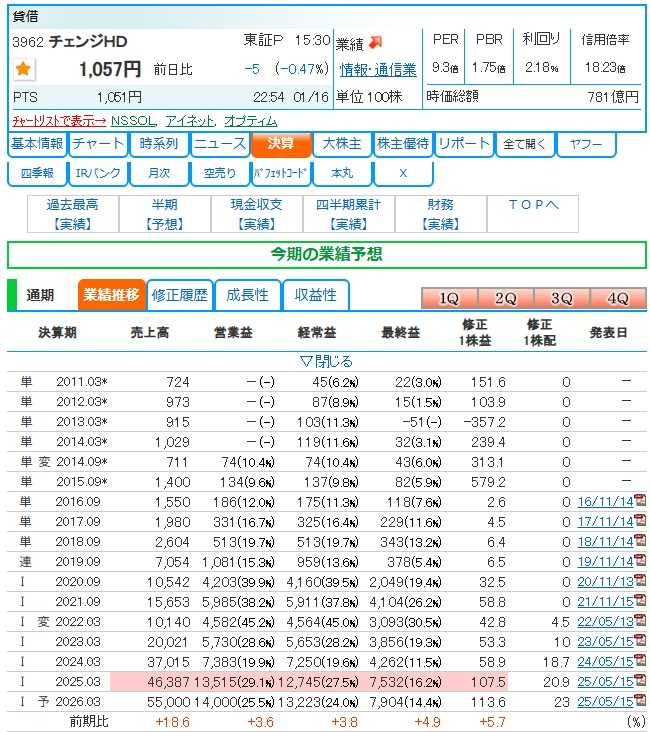The image size is (650, 732).
Task: Open the 空売り tab
Action: (220, 174)
